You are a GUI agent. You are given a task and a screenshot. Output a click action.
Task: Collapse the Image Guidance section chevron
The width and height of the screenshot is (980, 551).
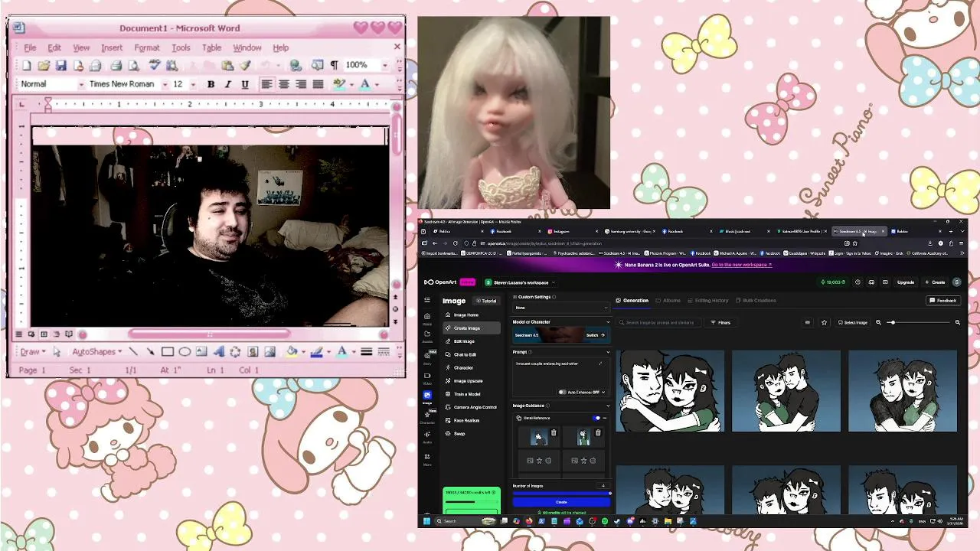608,406
